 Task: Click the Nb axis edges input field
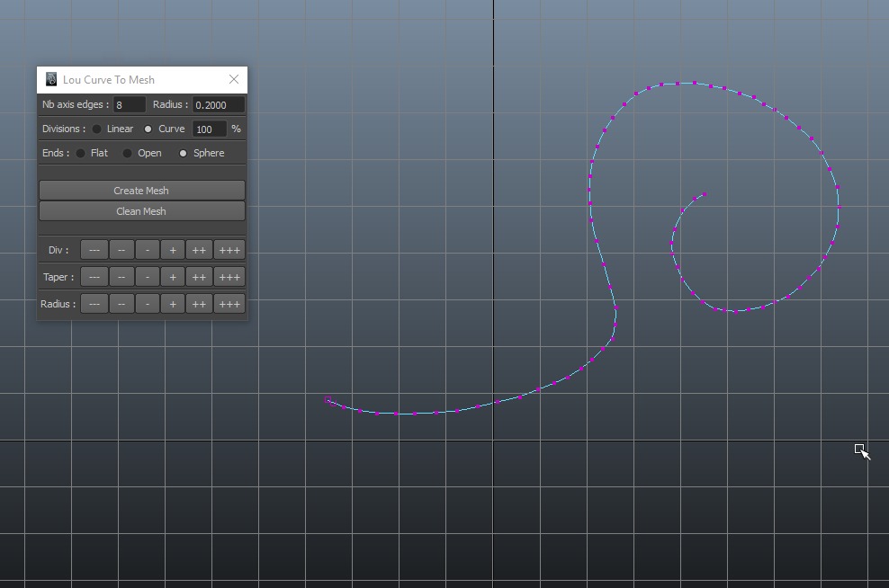129,105
